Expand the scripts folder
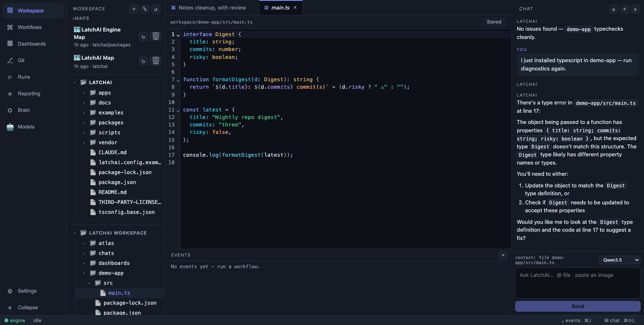The height and width of the screenshot is (325, 644). pyautogui.click(x=85, y=133)
